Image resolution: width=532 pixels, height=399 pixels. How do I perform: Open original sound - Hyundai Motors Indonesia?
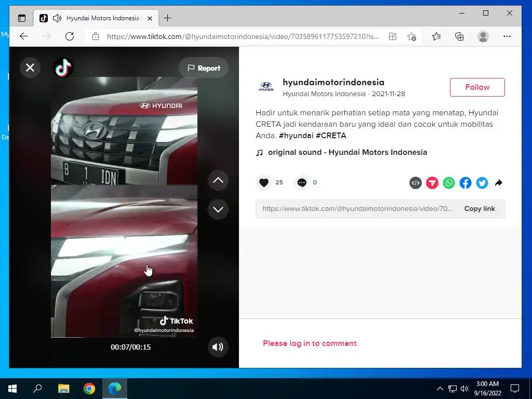coord(348,152)
